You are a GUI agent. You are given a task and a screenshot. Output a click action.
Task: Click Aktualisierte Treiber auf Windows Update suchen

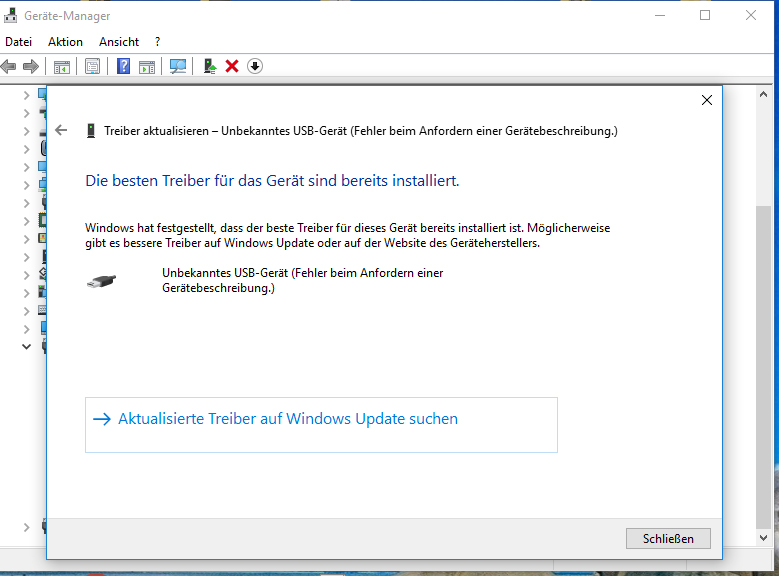(x=321, y=425)
